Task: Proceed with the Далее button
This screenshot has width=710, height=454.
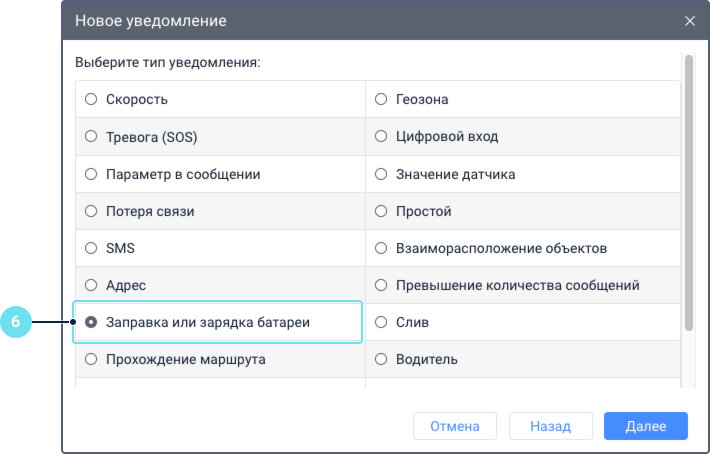Action: click(645, 426)
